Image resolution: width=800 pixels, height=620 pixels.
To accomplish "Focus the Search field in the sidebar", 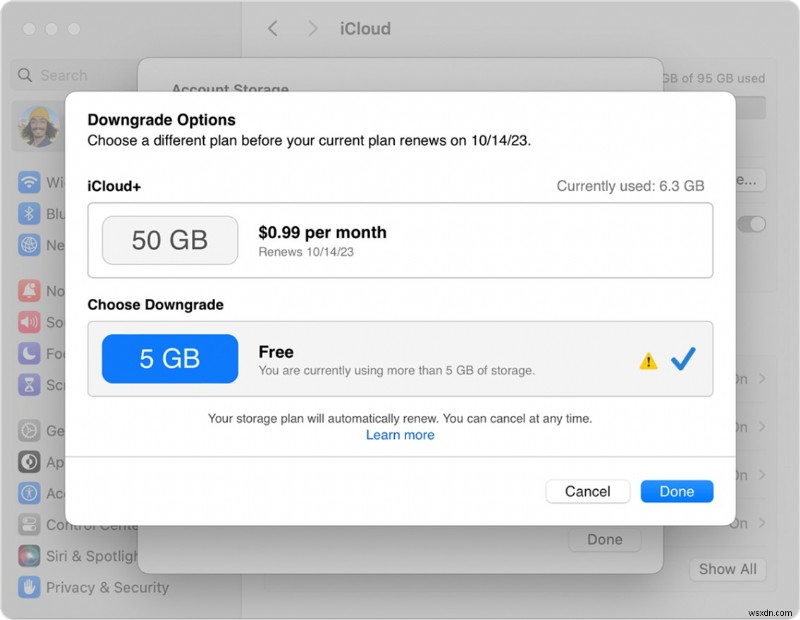I will (x=74, y=75).
